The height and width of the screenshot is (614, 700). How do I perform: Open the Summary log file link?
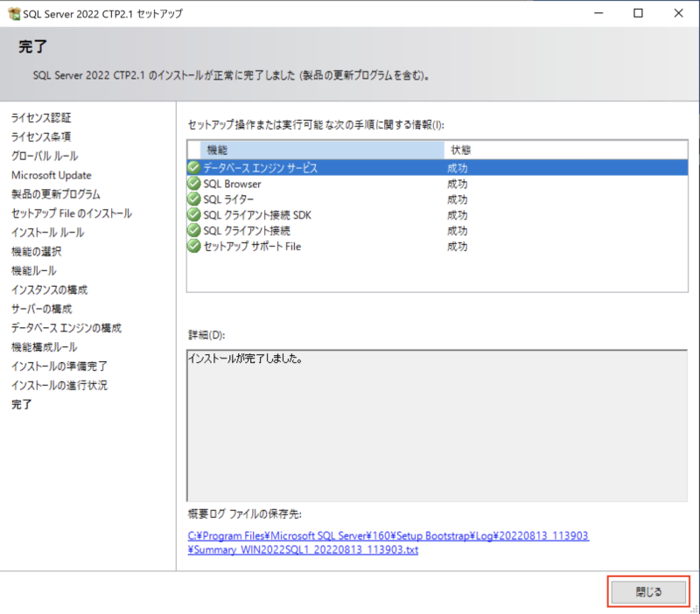[388, 542]
